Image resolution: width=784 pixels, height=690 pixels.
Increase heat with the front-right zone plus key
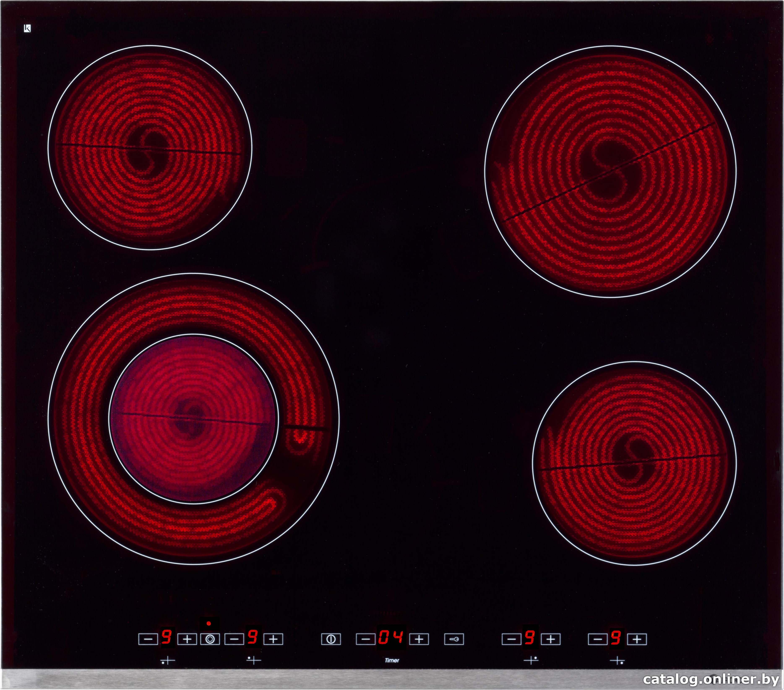click(x=637, y=639)
